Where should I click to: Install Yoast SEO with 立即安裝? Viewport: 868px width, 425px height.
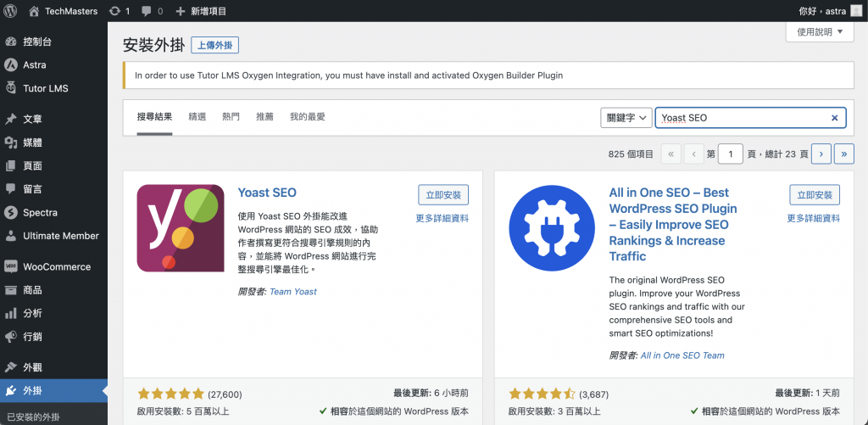click(x=443, y=195)
